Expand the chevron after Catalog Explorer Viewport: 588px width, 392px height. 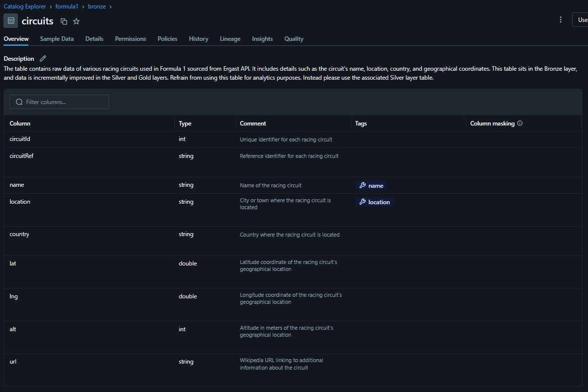pyautogui.click(x=52, y=6)
